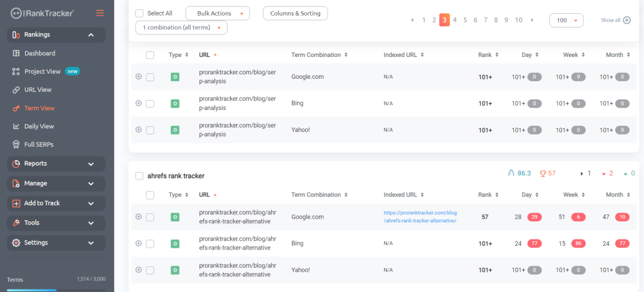
Task: Select Term View in the sidebar
Action: 39,108
